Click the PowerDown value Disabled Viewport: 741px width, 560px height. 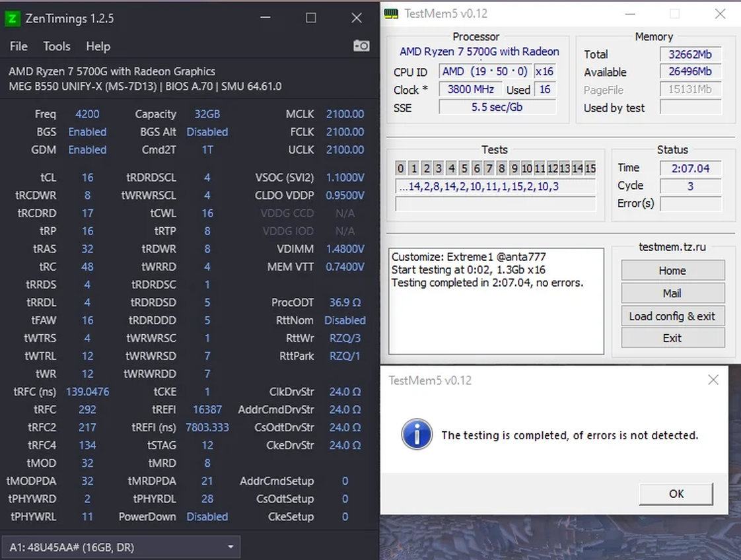(x=207, y=516)
